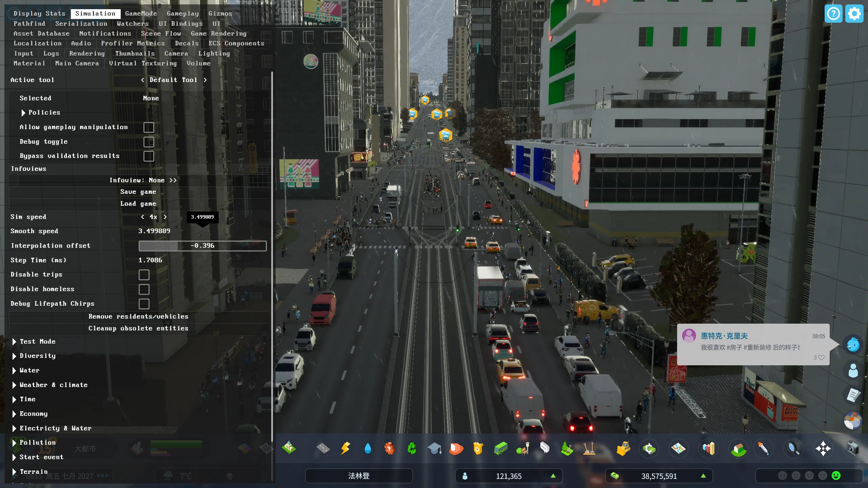Open the Roads menu

322,448
